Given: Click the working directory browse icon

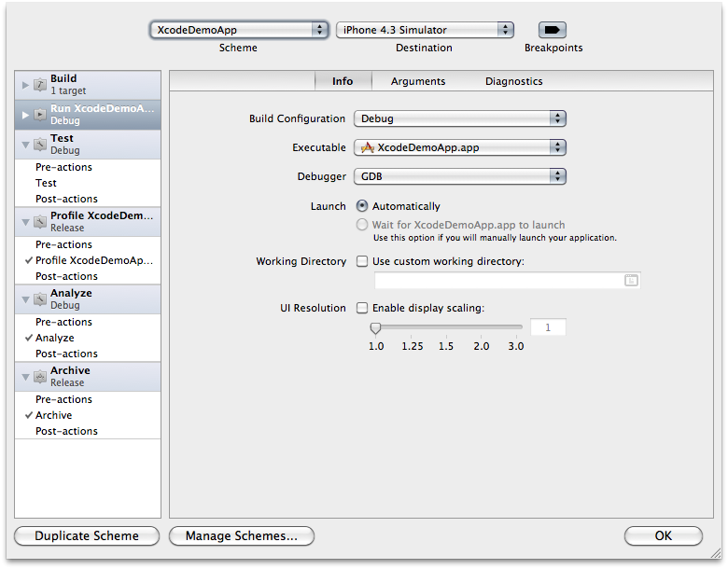Looking at the screenshot, I should tap(631, 280).
